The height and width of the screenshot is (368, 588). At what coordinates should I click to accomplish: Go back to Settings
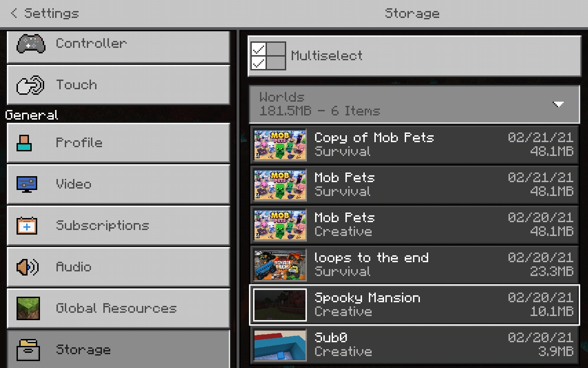pyautogui.click(x=45, y=13)
